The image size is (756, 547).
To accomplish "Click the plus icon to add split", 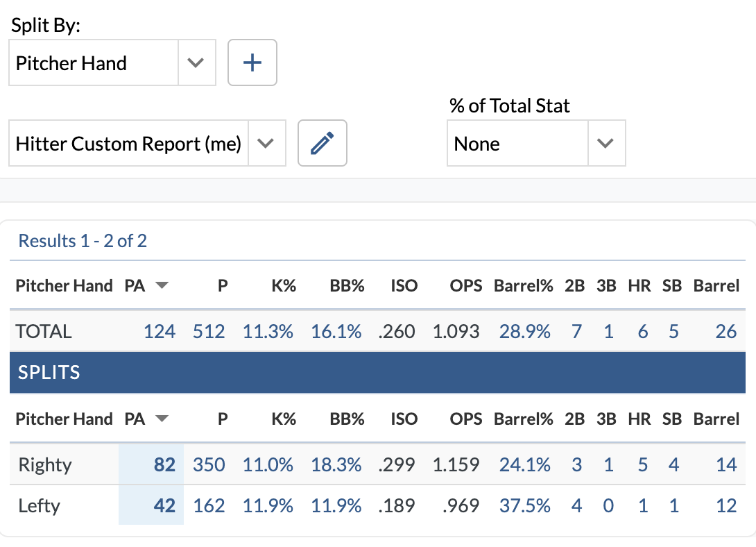I will 252,63.
